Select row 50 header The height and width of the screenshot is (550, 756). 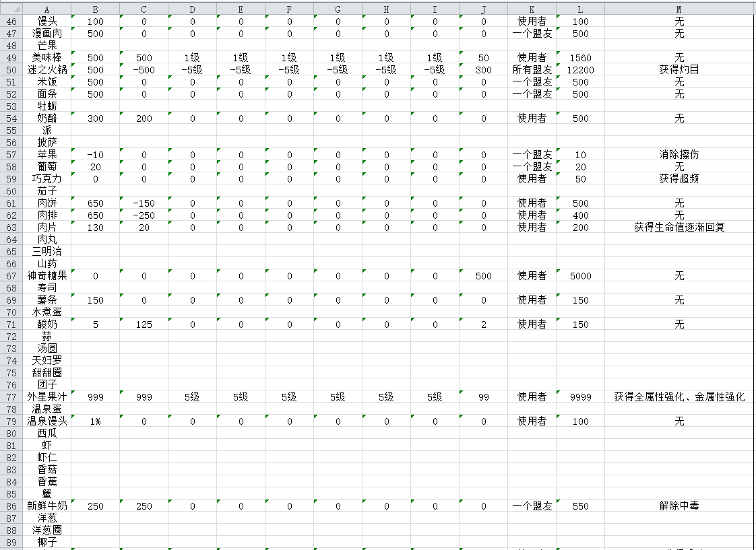point(11,70)
